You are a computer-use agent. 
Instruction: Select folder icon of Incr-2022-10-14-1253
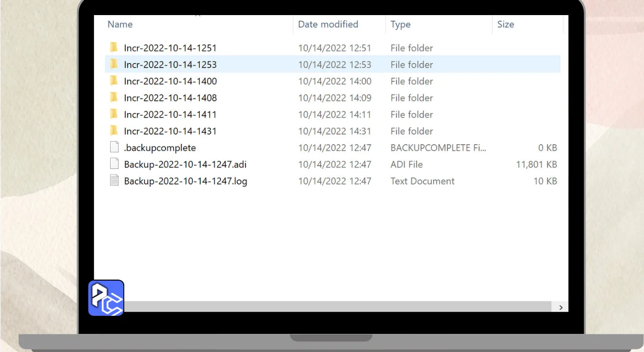tap(114, 64)
